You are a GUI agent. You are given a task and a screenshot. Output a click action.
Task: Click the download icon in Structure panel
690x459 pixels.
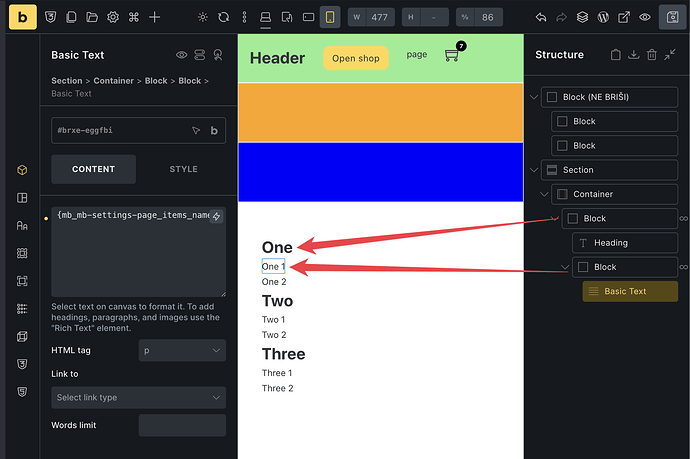(634, 55)
